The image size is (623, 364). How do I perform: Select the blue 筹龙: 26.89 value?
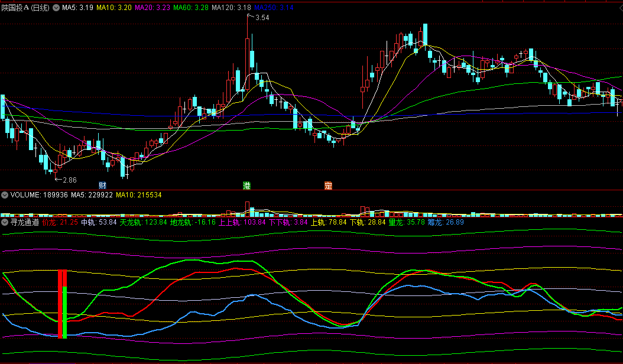coord(446,222)
